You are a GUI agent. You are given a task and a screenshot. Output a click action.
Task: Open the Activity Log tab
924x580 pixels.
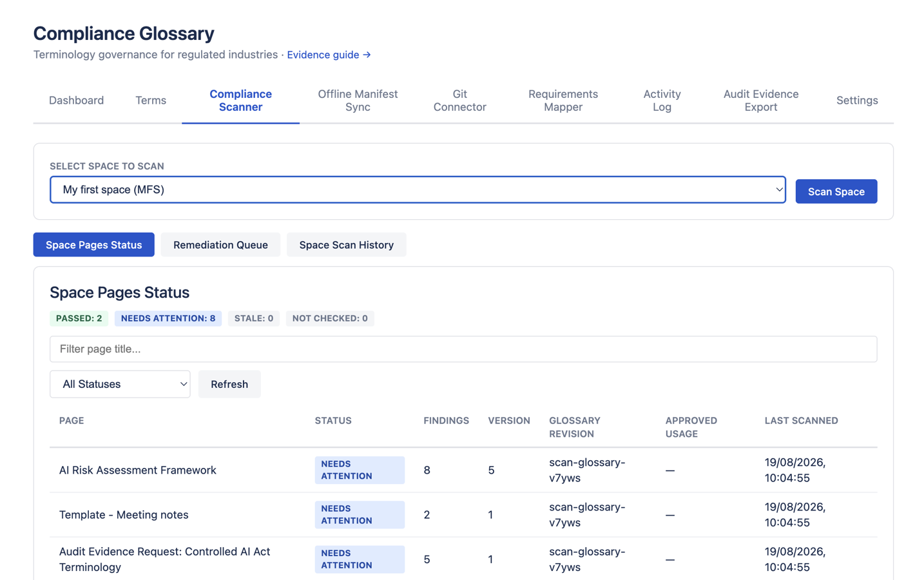tap(662, 101)
